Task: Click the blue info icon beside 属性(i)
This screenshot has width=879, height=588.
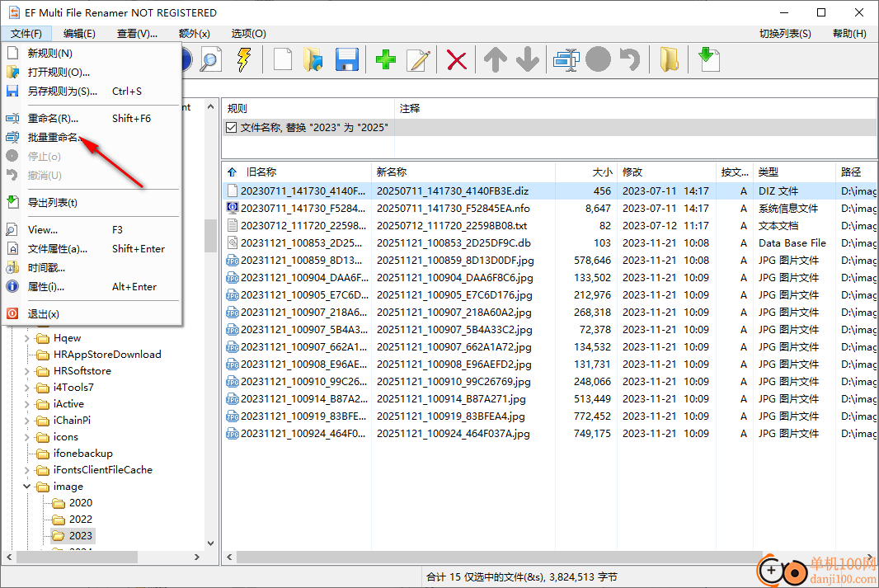Action: click(12, 286)
